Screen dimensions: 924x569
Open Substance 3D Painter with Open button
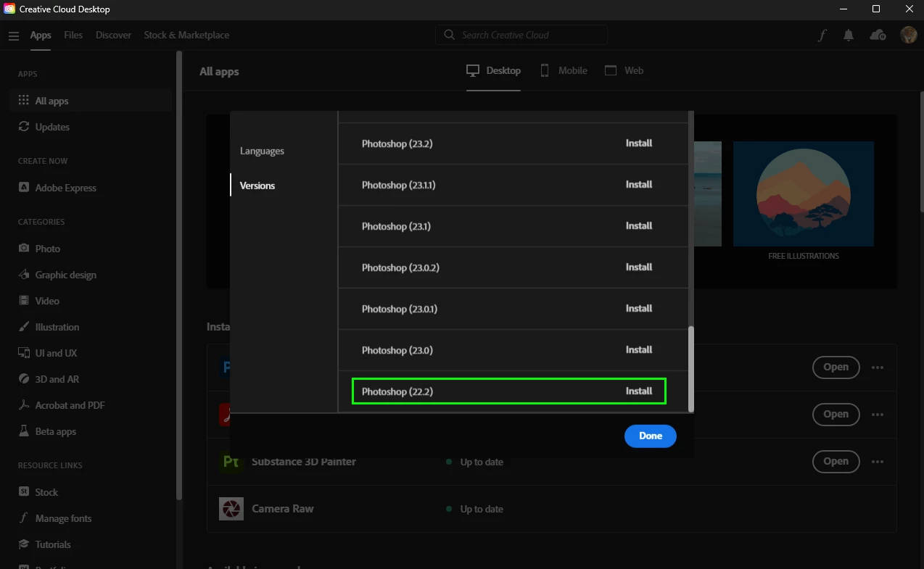(836, 462)
